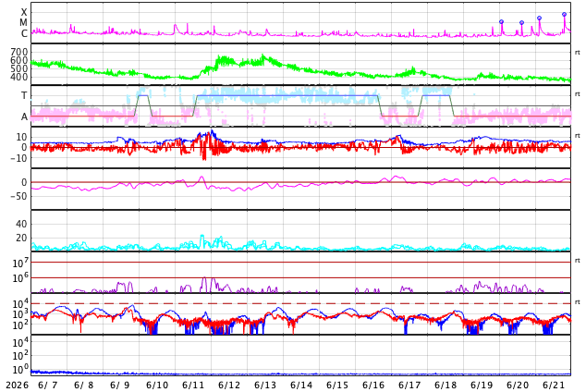
Task: Click the A sector label
Action: [24, 117]
